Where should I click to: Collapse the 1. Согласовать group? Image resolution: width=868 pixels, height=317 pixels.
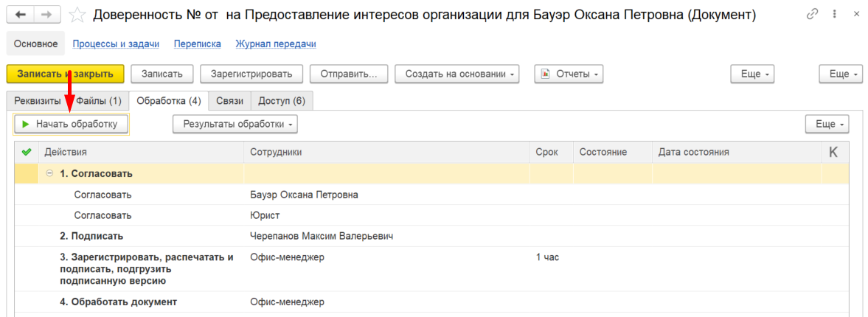point(49,173)
